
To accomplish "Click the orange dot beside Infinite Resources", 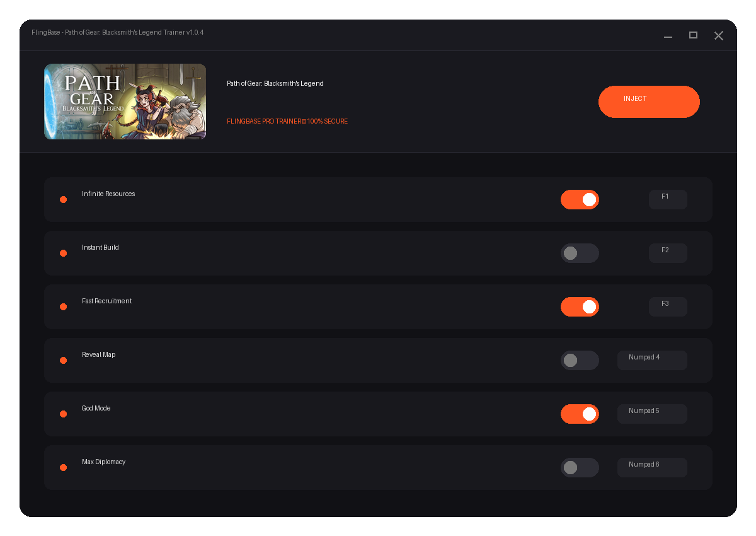I will (63, 199).
